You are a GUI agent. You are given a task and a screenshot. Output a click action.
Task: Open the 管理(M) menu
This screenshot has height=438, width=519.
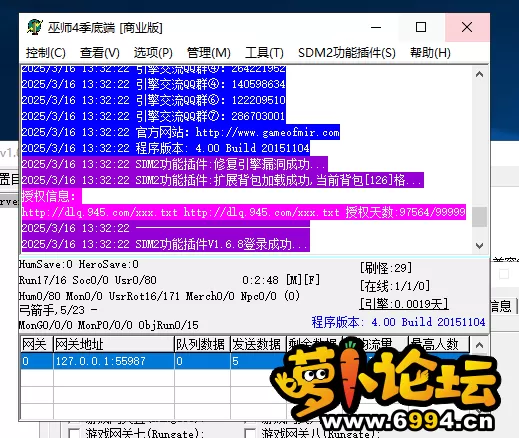click(x=209, y=53)
